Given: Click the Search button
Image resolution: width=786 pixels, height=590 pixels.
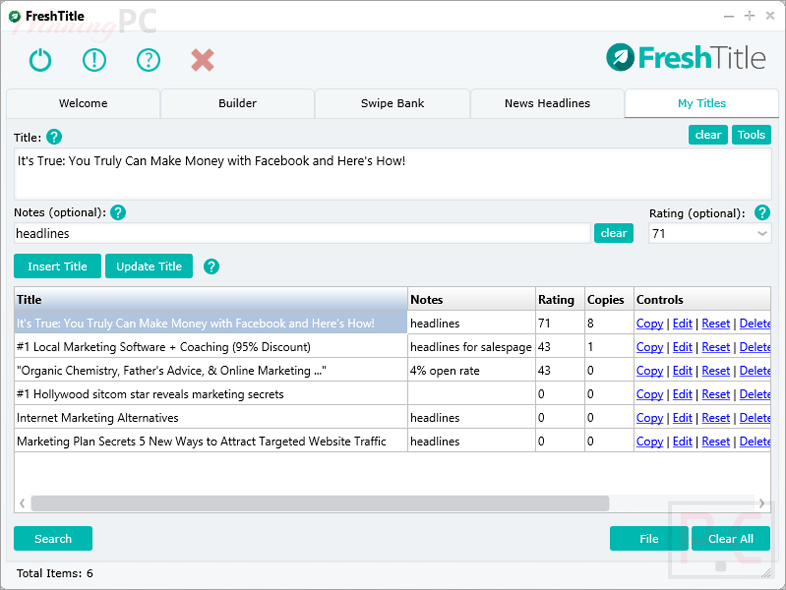Looking at the screenshot, I should [x=53, y=539].
